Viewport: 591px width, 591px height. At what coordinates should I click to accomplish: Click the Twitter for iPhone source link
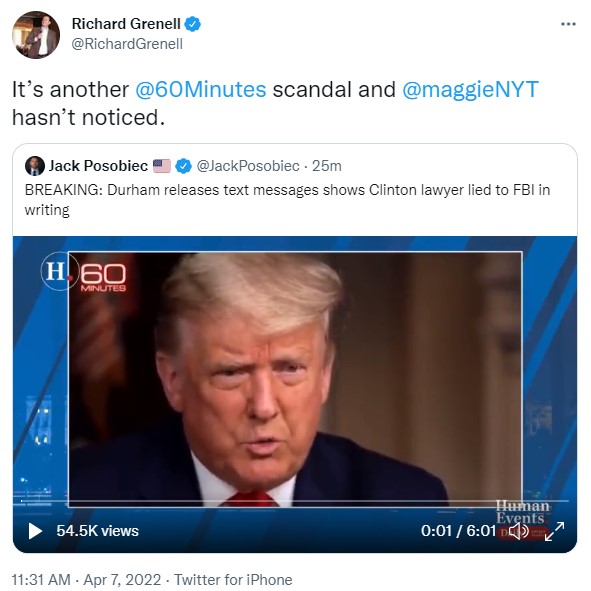click(233, 580)
